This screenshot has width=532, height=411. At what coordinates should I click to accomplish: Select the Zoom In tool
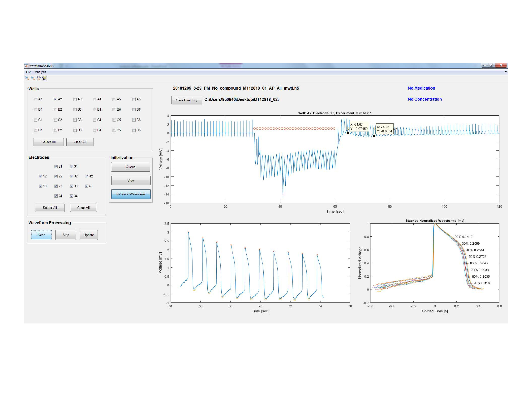point(27,78)
